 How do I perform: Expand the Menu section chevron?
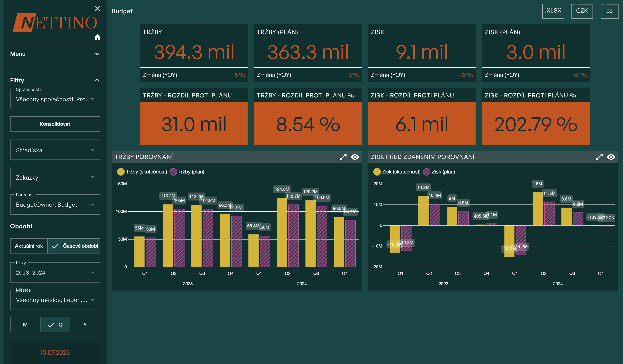(x=97, y=54)
